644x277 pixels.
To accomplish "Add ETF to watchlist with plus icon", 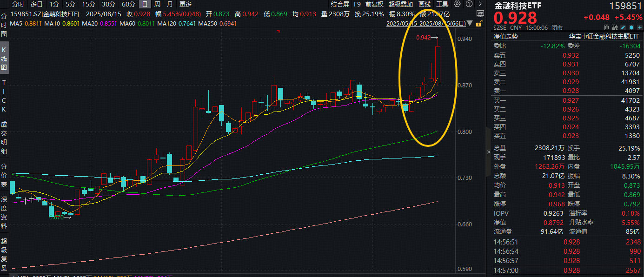I will click(640, 27).
